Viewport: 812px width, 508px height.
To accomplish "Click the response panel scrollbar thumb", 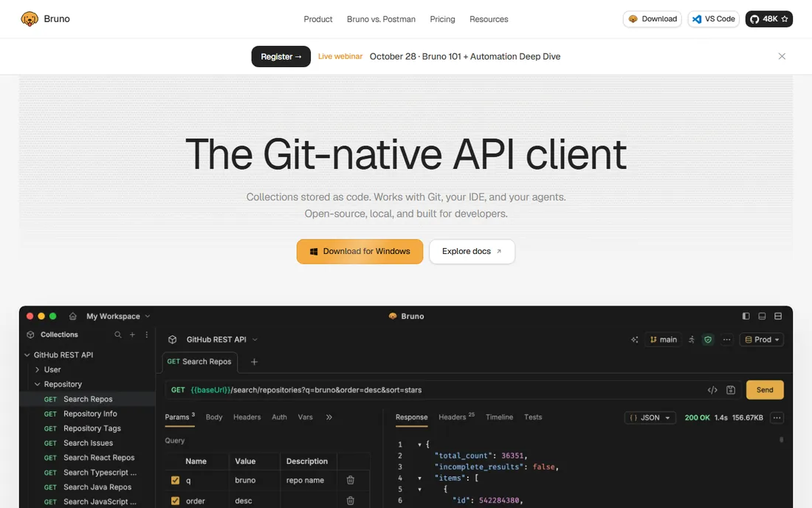I will pos(782,440).
